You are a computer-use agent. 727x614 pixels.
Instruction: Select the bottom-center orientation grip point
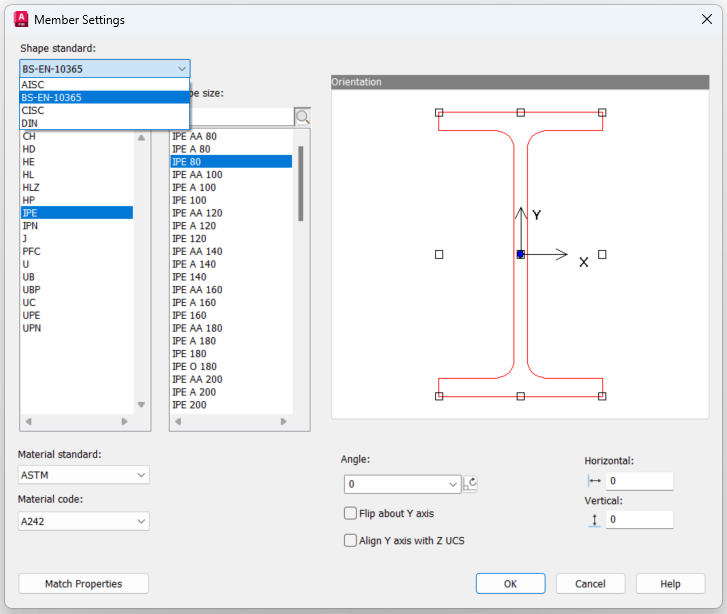click(520, 396)
